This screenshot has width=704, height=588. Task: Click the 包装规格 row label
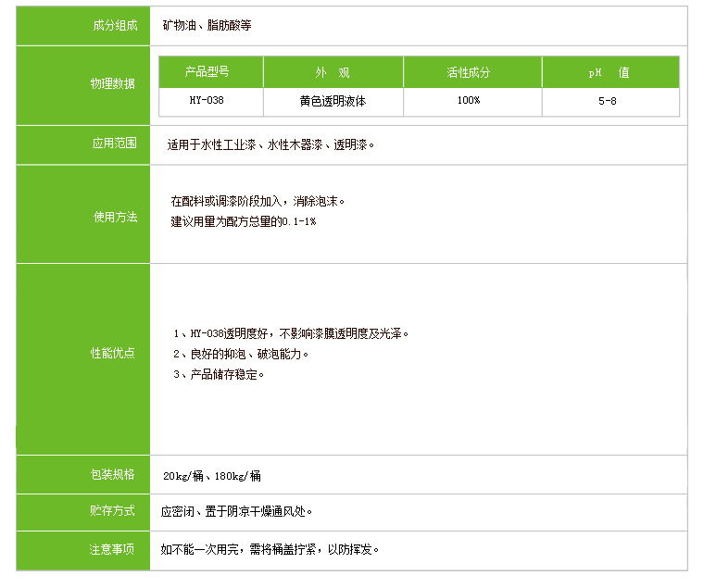coord(112,474)
